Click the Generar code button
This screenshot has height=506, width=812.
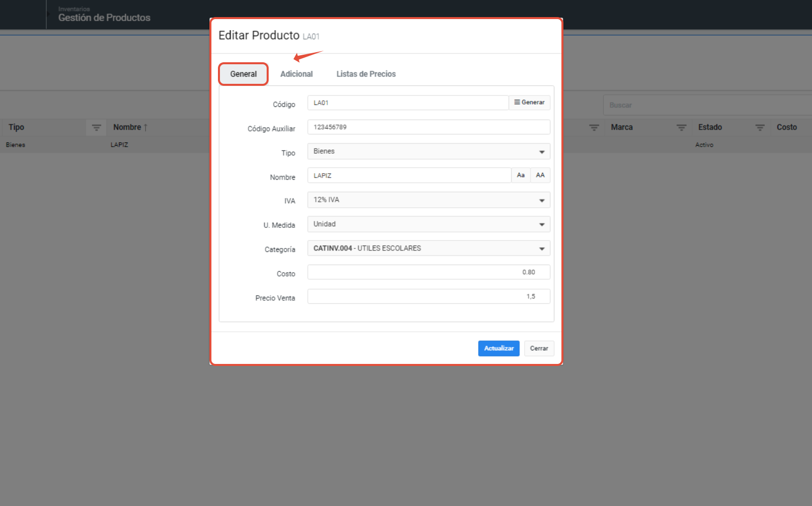tap(529, 102)
